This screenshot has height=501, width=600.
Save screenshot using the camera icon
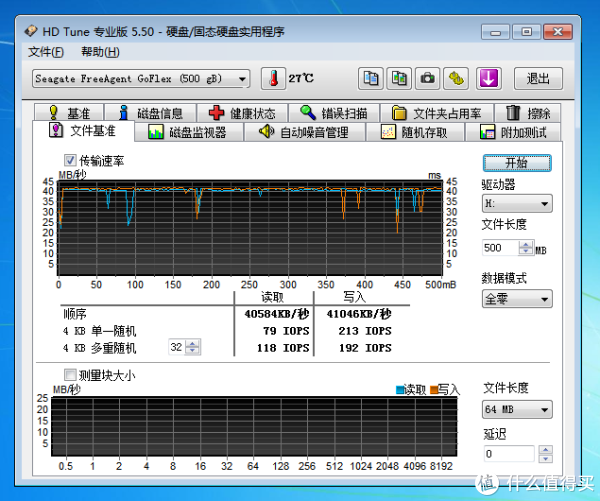(x=427, y=78)
